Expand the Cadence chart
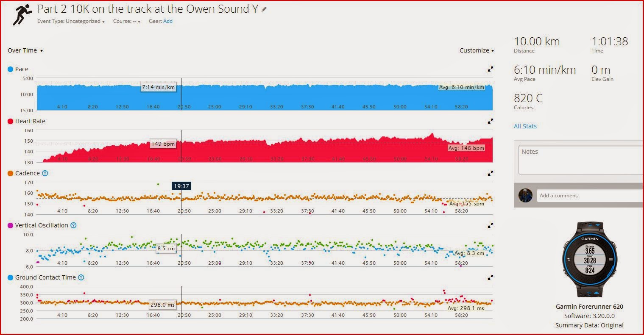 (491, 173)
